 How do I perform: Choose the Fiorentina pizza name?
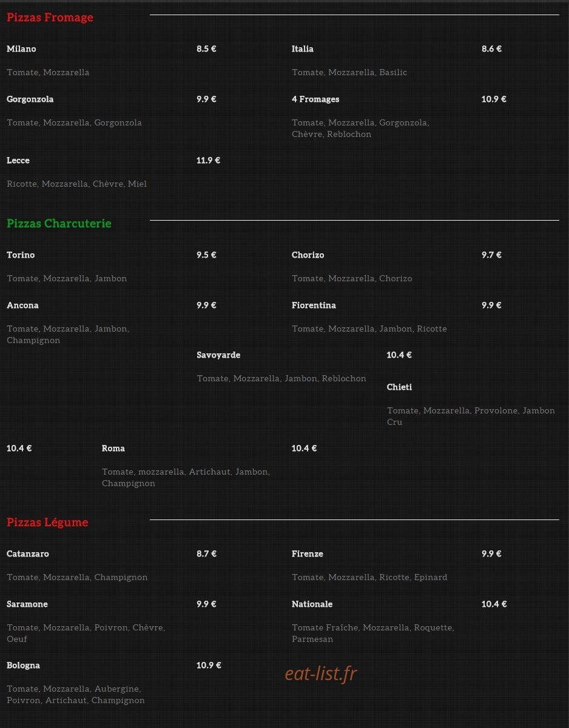[314, 306]
